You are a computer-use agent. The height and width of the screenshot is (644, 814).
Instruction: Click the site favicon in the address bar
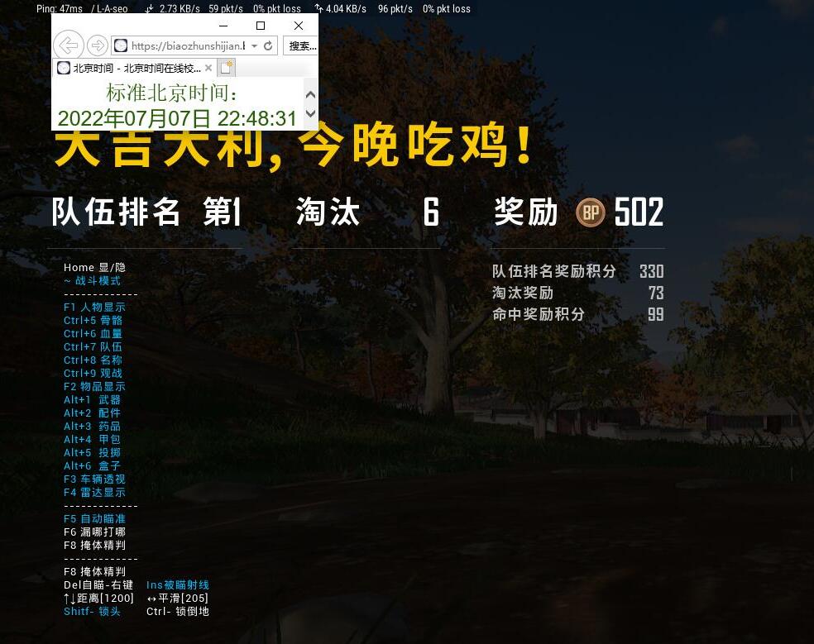121,46
